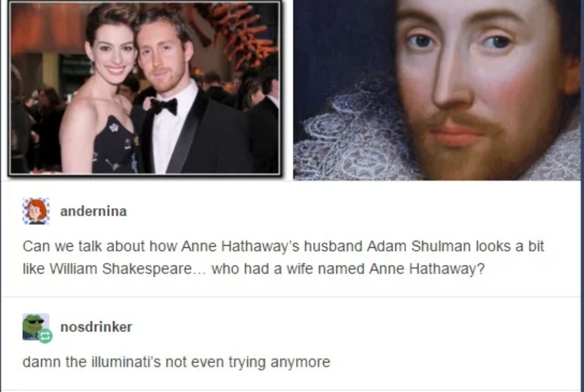Click the man's black bow tie in the photo
This screenshot has width=584, height=392.
pyautogui.click(x=164, y=106)
